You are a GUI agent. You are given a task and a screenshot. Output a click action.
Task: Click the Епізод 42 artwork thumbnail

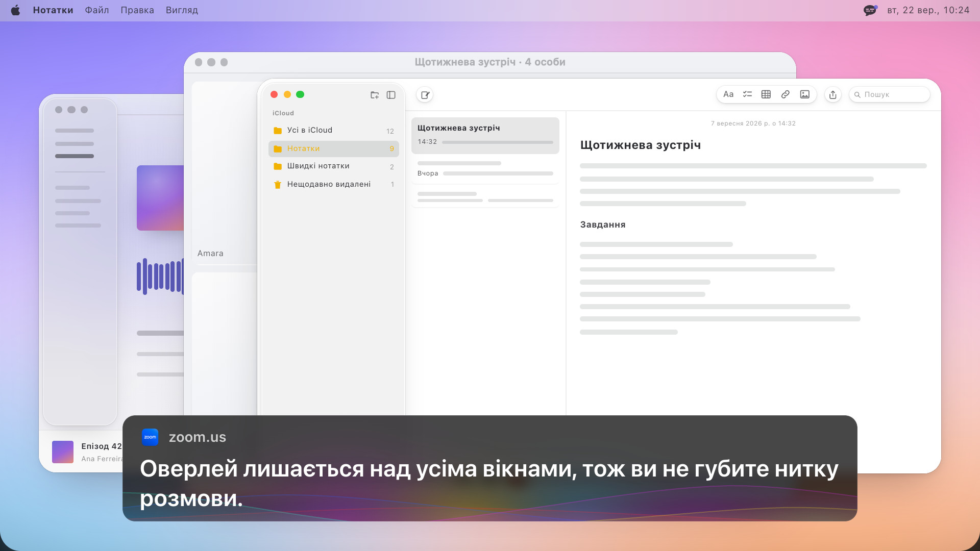click(x=63, y=452)
